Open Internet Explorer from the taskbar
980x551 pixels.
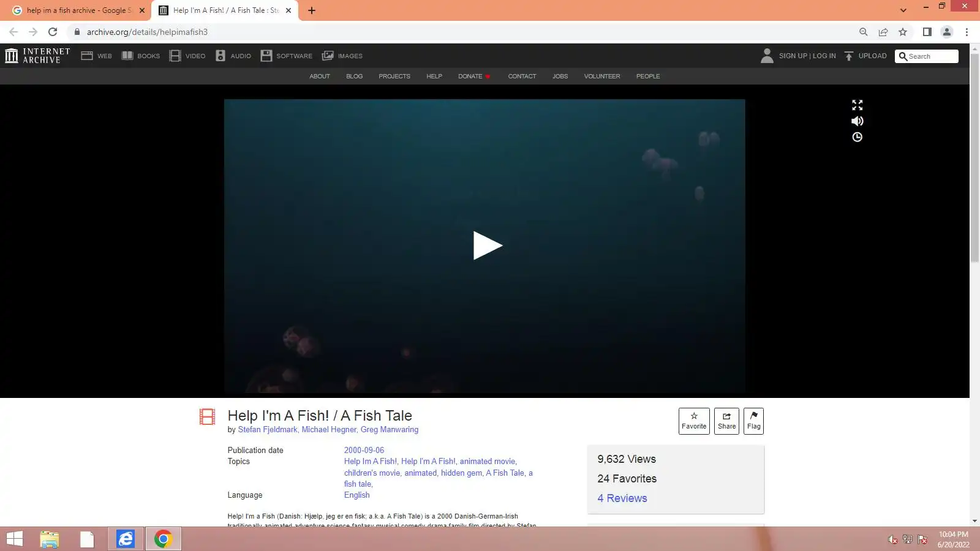[x=126, y=539]
